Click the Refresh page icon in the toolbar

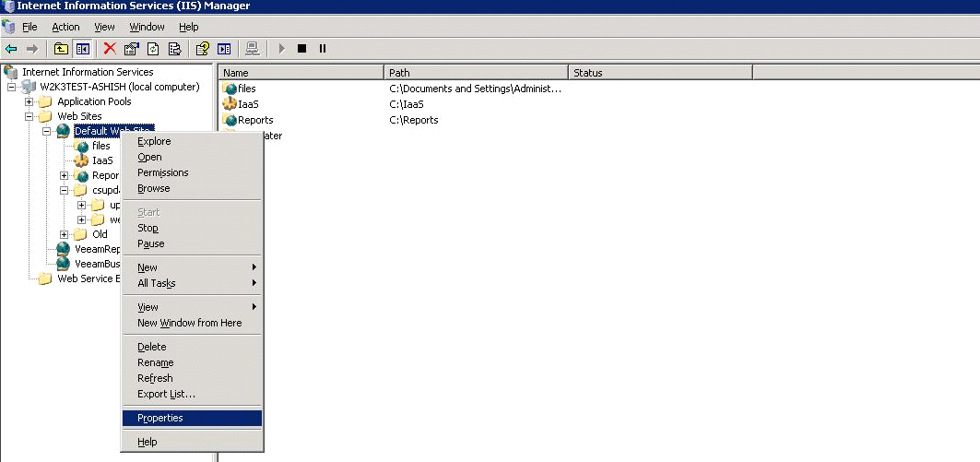click(153, 49)
